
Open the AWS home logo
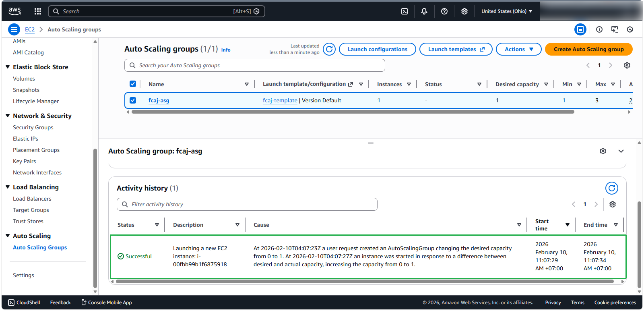(15, 11)
